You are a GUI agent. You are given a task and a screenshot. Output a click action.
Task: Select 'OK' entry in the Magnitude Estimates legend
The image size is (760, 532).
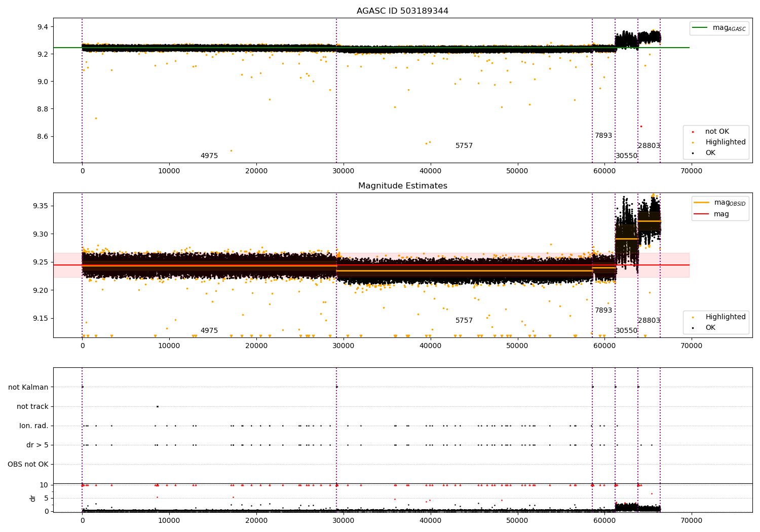pos(710,328)
